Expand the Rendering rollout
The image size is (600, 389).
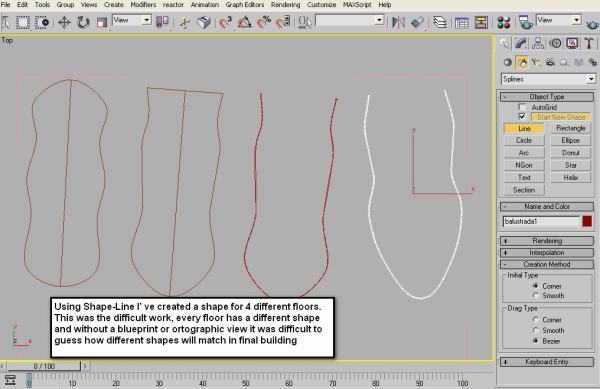547,241
